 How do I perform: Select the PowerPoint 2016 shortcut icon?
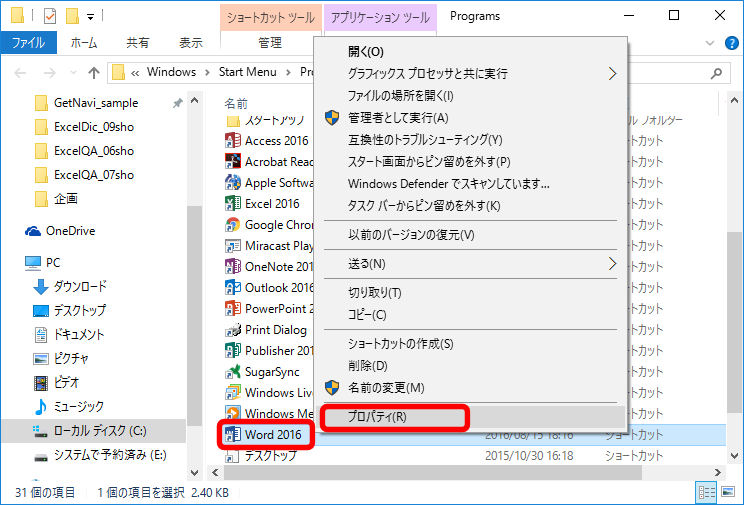[232, 309]
